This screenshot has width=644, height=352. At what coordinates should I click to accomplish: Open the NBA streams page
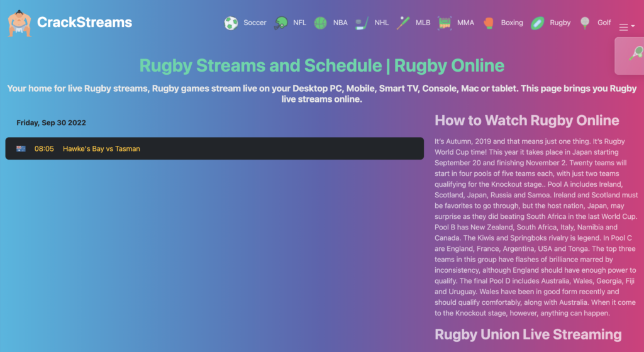pyautogui.click(x=340, y=23)
